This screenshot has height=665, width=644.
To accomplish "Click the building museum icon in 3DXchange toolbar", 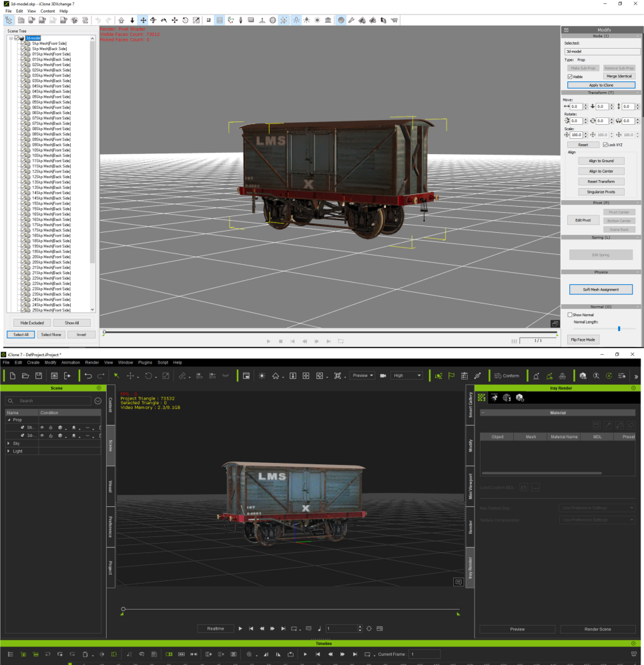I will pyautogui.click(x=328, y=20).
